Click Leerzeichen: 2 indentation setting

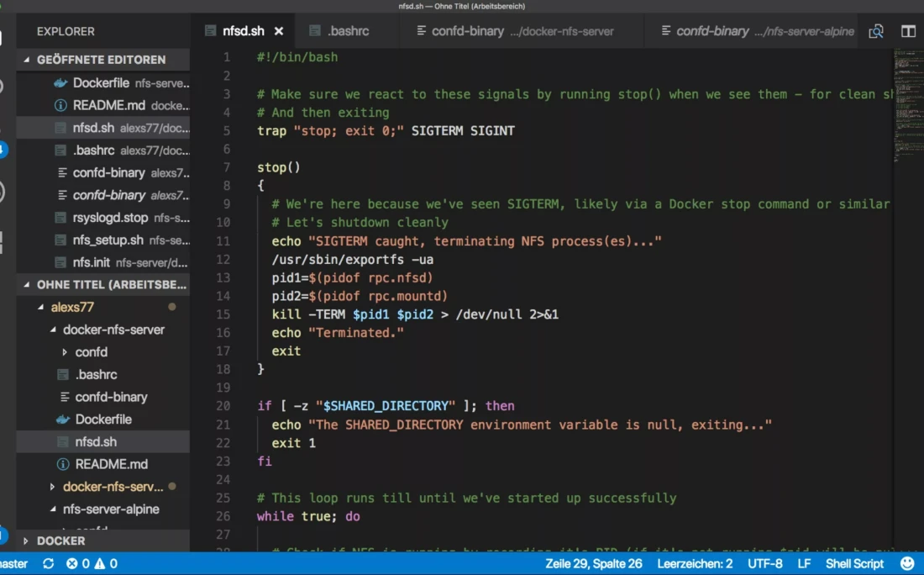tap(694, 563)
